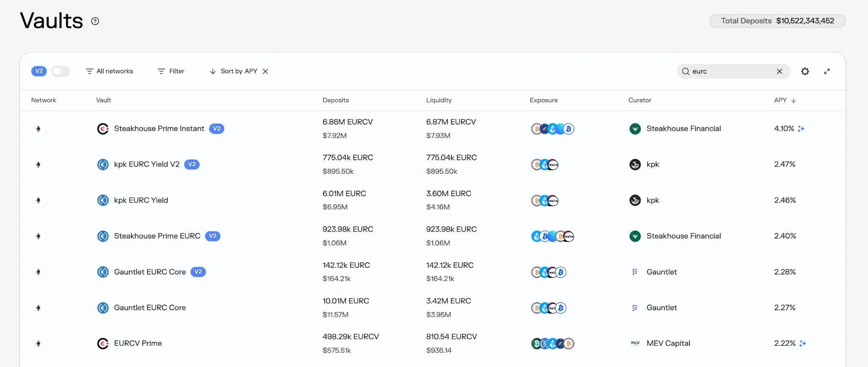Open the Filter menu

(x=171, y=71)
